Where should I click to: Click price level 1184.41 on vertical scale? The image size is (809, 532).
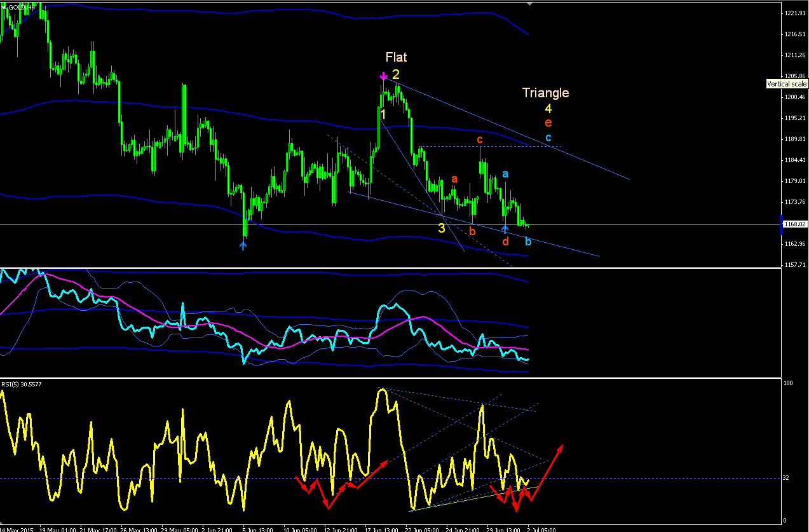[796, 160]
